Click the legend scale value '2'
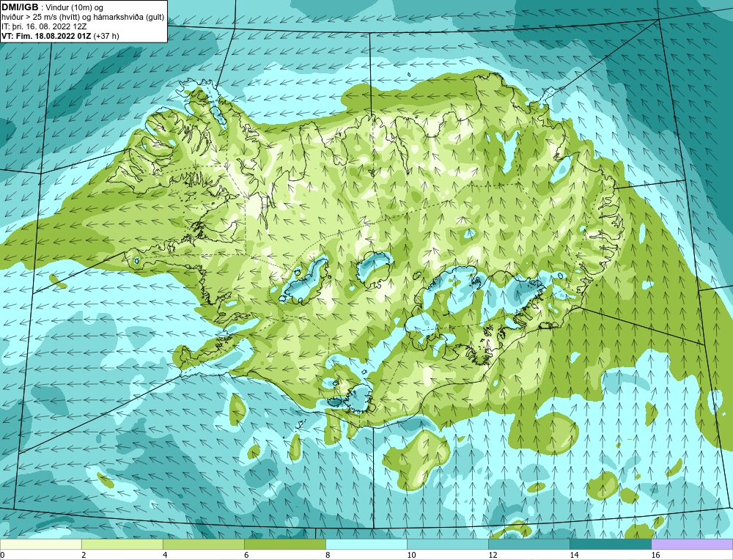Image resolution: width=733 pixels, height=560 pixels. point(84,555)
